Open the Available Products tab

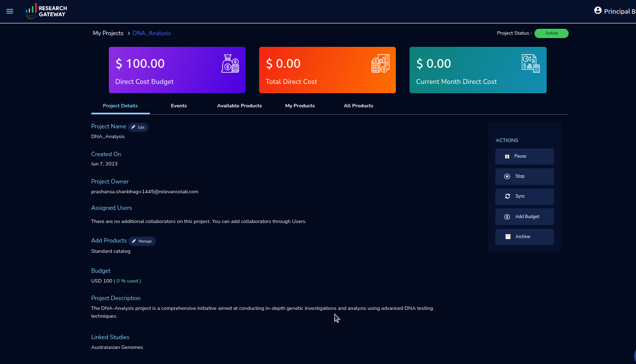pyautogui.click(x=239, y=105)
